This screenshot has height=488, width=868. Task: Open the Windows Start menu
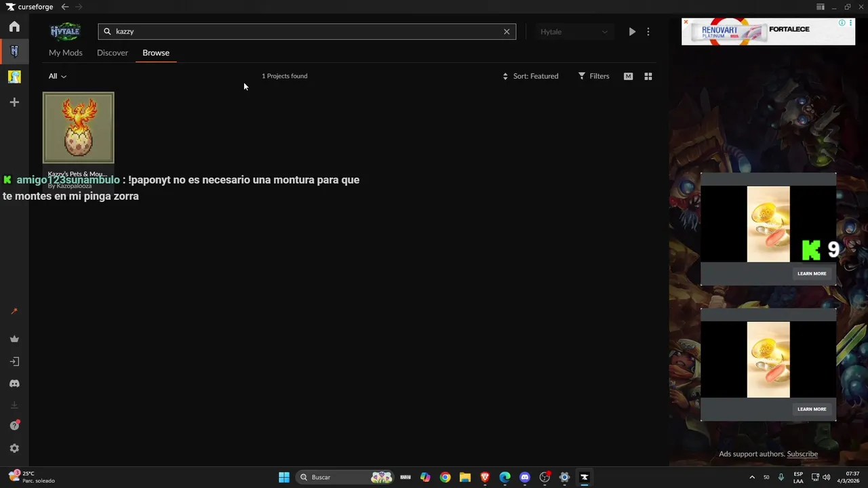pyautogui.click(x=284, y=477)
